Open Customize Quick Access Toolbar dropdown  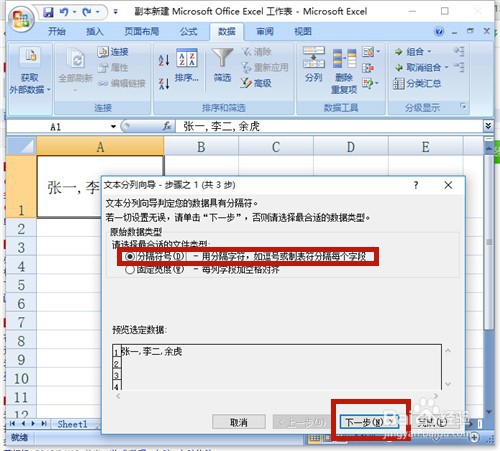[x=115, y=12]
